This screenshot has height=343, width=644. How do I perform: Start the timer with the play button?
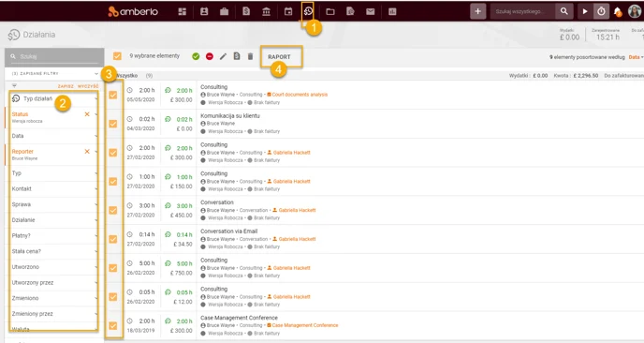pyautogui.click(x=585, y=11)
